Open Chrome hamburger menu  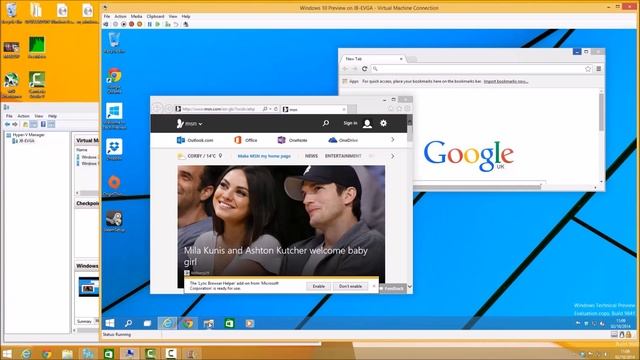pyautogui.click(x=598, y=69)
